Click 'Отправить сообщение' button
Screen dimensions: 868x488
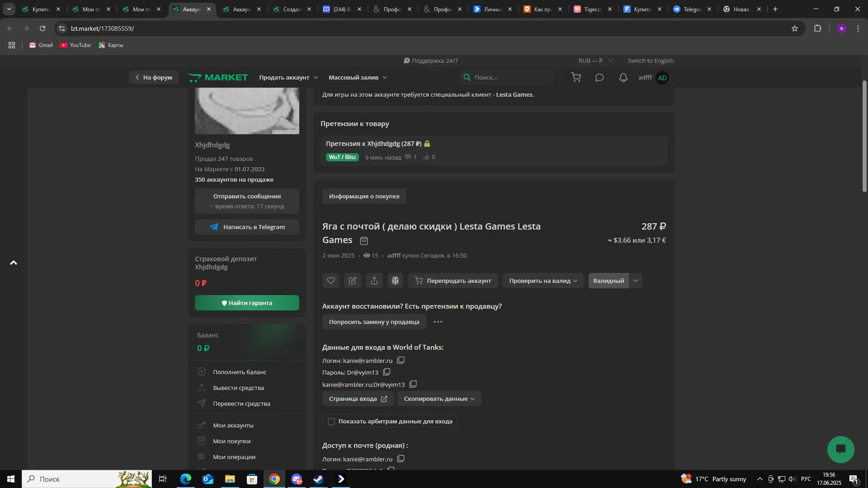pos(247,201)
